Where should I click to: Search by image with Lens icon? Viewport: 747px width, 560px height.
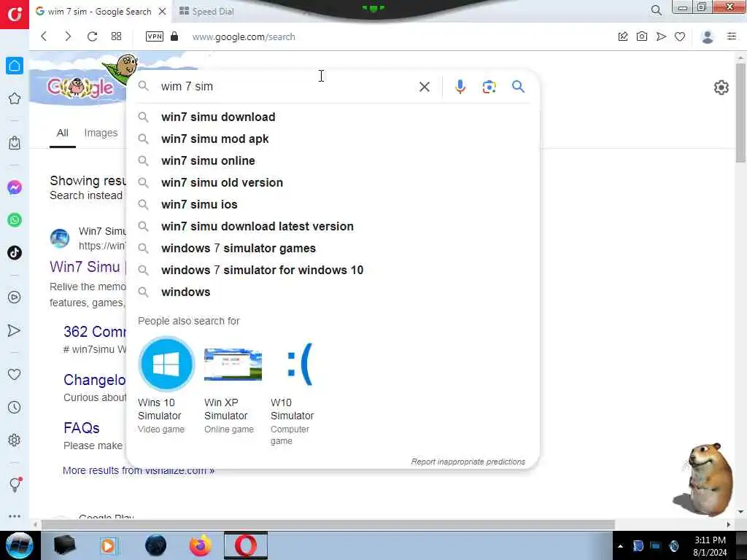[x=489, y=87]
